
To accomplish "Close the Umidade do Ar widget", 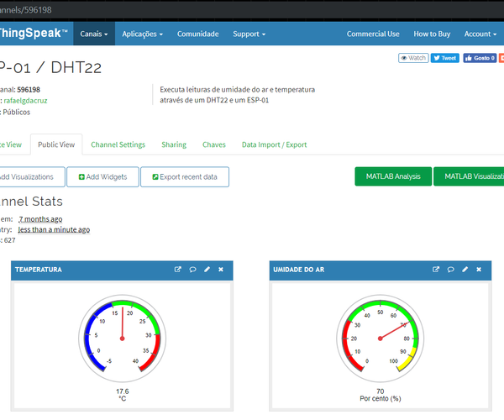I will click(x=479, y=270).
